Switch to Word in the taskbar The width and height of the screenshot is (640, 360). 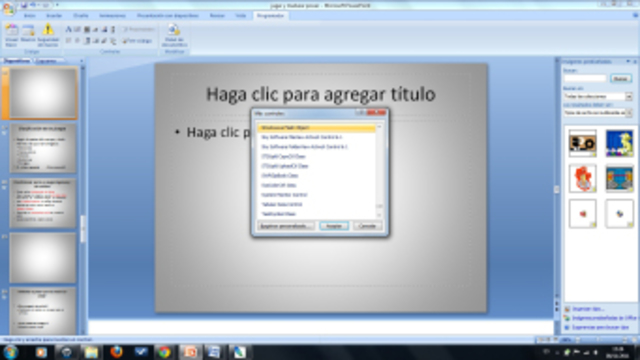[x=213, y=352]
